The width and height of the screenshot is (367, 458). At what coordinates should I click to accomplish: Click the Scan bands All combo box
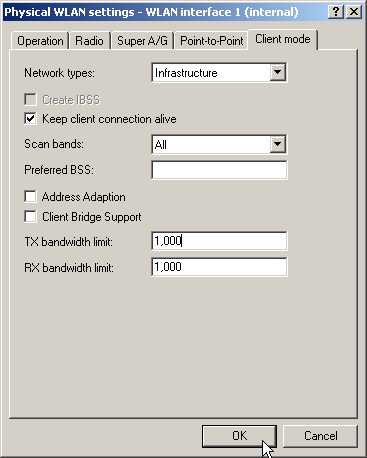219,144
